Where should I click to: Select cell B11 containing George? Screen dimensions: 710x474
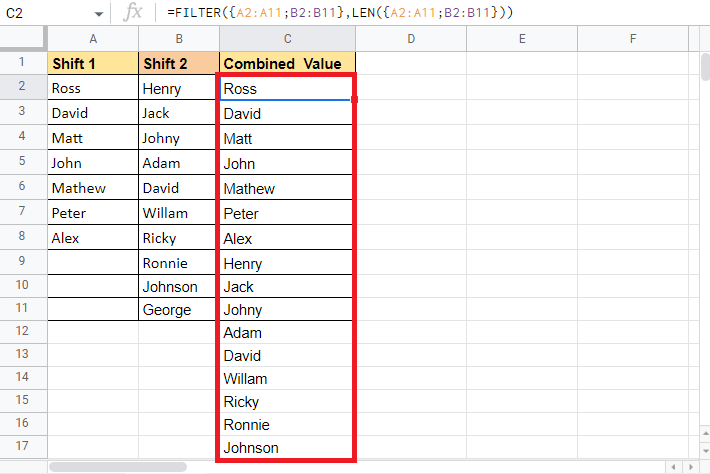[x=179, y=309]
